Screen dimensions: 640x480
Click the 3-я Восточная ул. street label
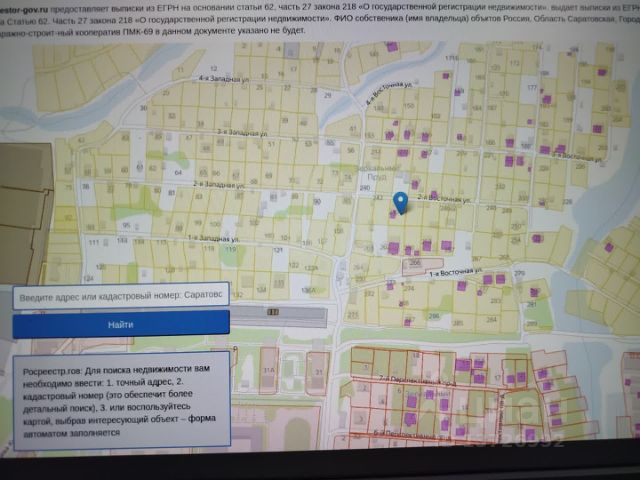(x=576, y=158)
